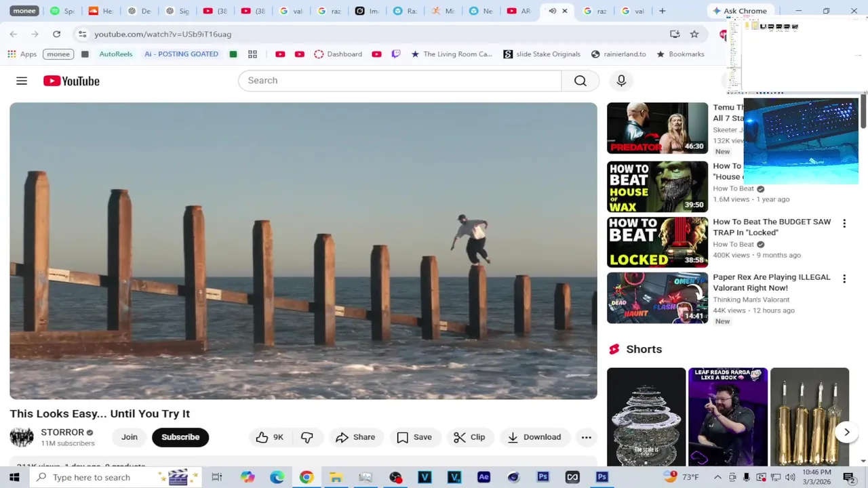Screen dimensions: 868x488
Task: Open 'How To Beat The BUDGET SAW TRAP' title
Action: pos(772,227)
